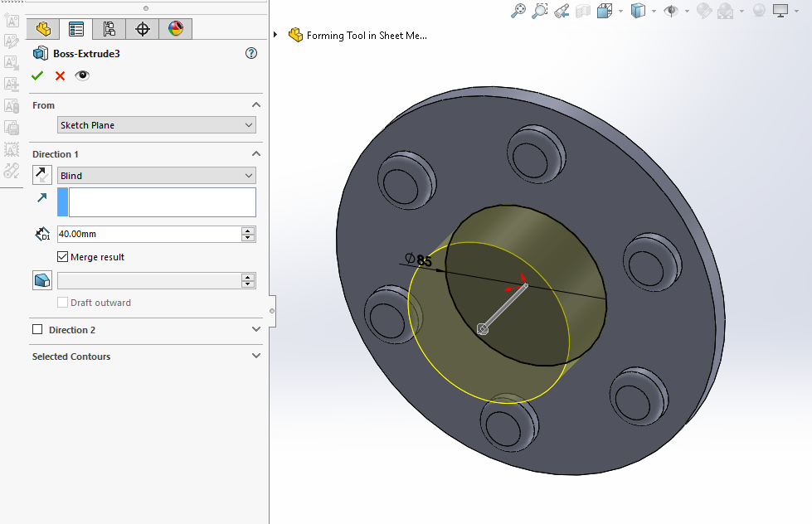Click the Previous View icon
Viewport: 812px width, 524px height.
coord(562,11)
